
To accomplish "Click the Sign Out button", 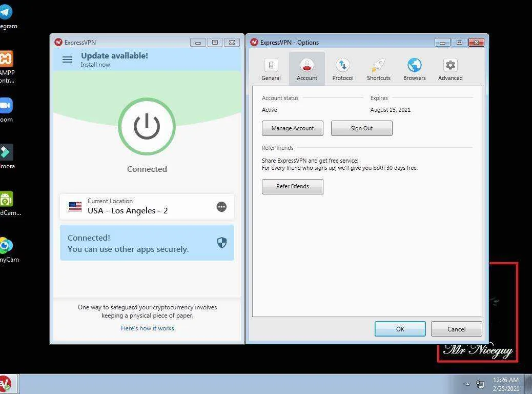I will click(x=362, y=128).
